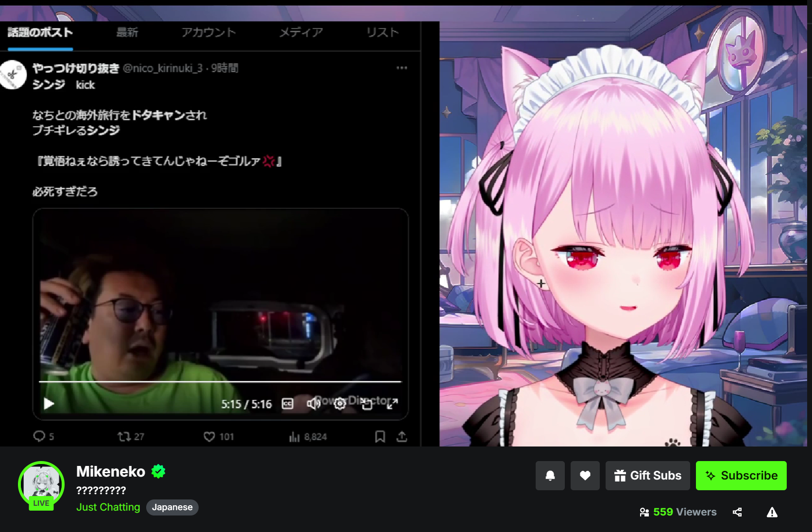Click the heart follow button
Viewport: 812px width, 532px height.
585,475
